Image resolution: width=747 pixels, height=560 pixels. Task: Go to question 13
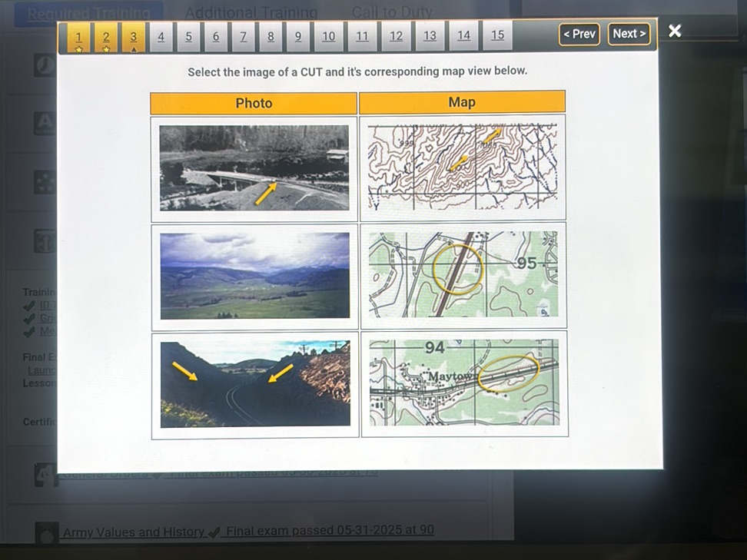430,35
